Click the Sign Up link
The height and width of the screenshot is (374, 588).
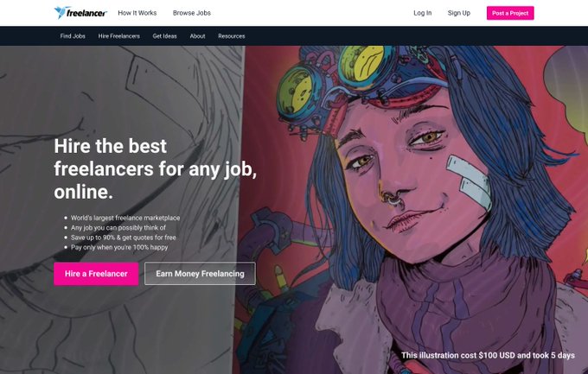458,13
